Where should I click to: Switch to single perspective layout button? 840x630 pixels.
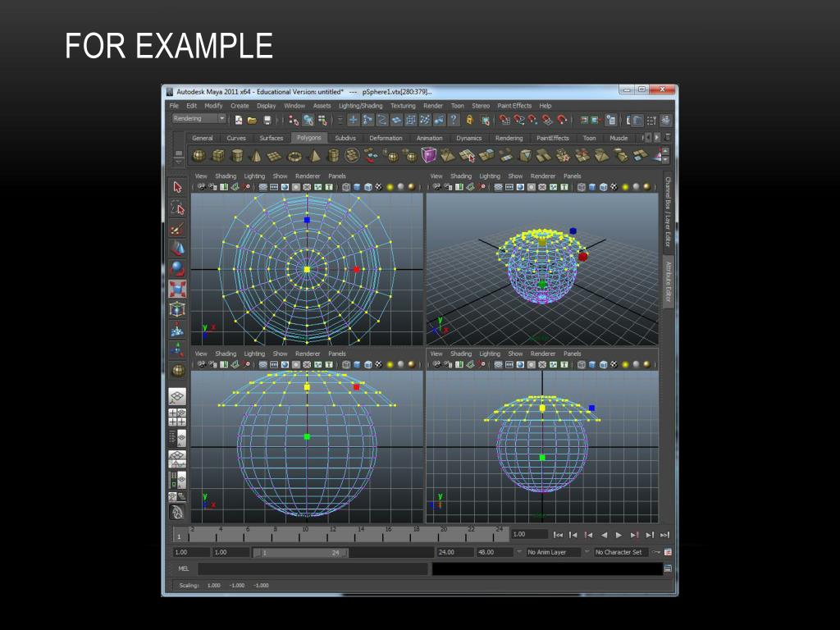tap(177, 396)
